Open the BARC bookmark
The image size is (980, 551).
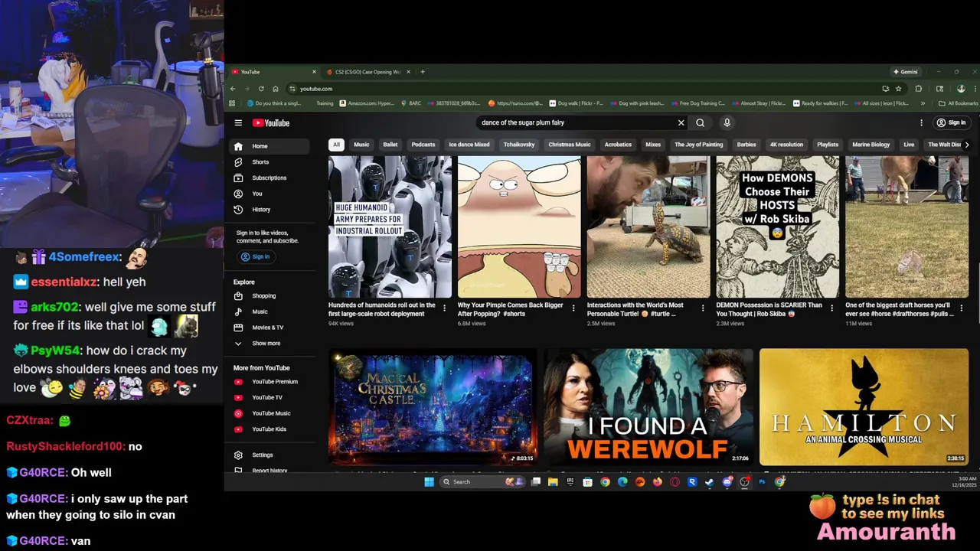point(410,103)
